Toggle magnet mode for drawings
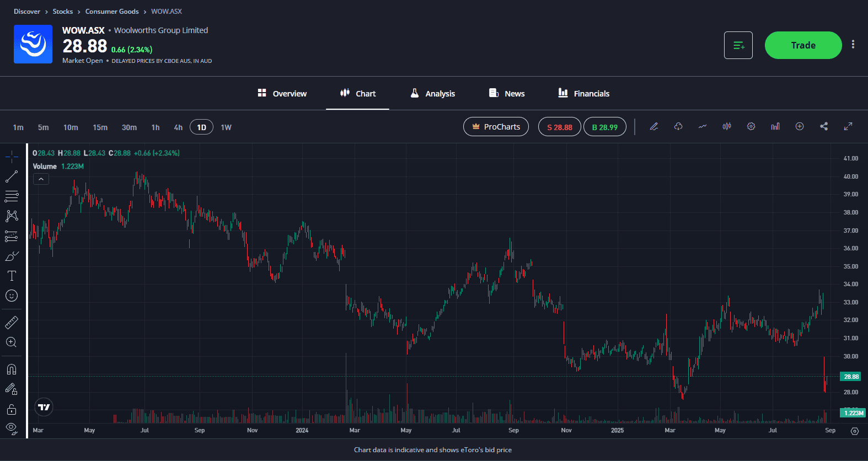Image resolution: width=868 pixels, height=461 pixels. [x=12, y=369]
